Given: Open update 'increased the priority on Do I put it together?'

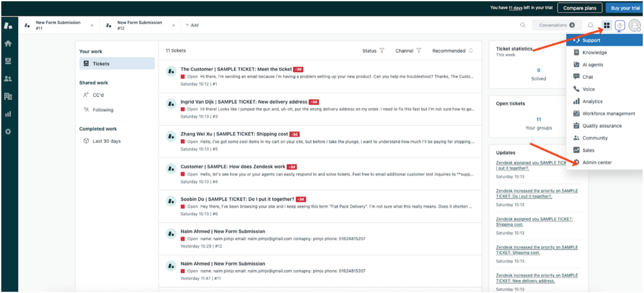Looking at the screenshot, I should (537, 194).
